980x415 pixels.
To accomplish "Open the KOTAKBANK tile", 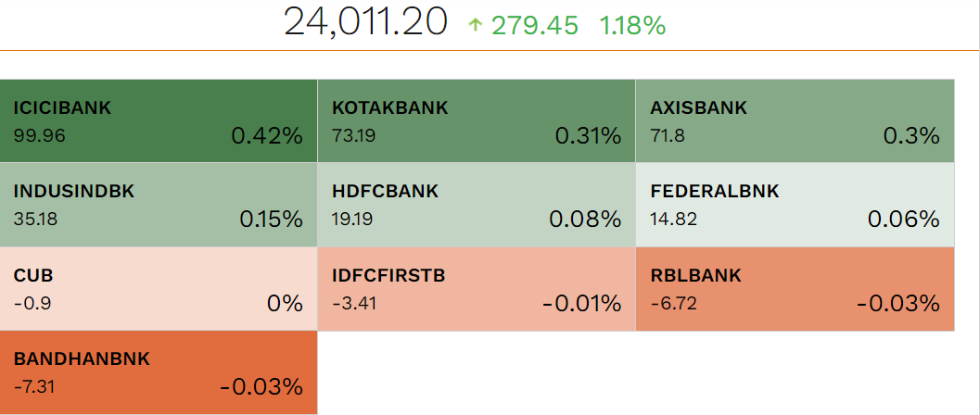I will pos(477,120).
